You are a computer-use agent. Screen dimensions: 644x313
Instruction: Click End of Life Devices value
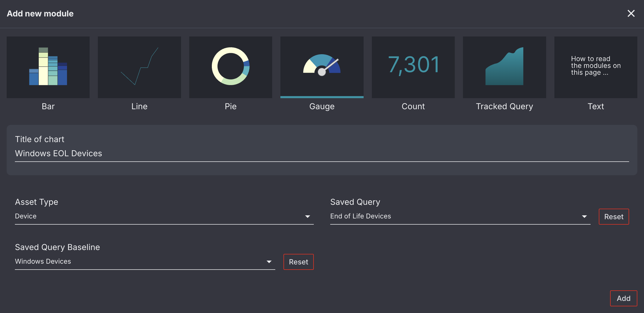[x=361, y=216]
